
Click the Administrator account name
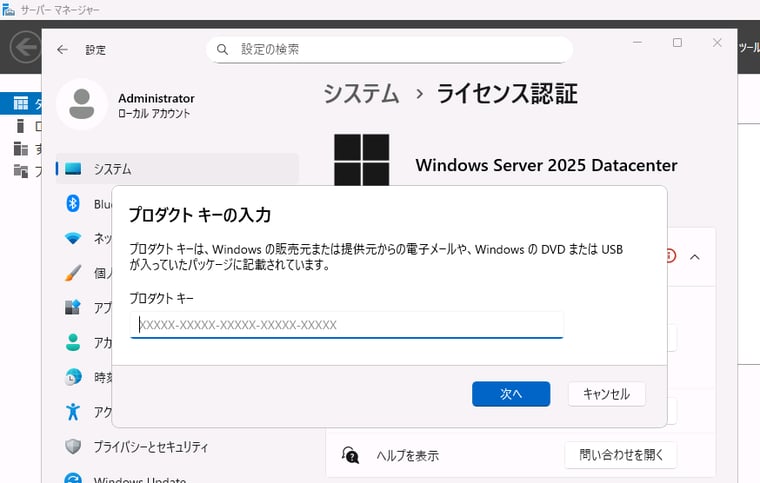[156, 98]
